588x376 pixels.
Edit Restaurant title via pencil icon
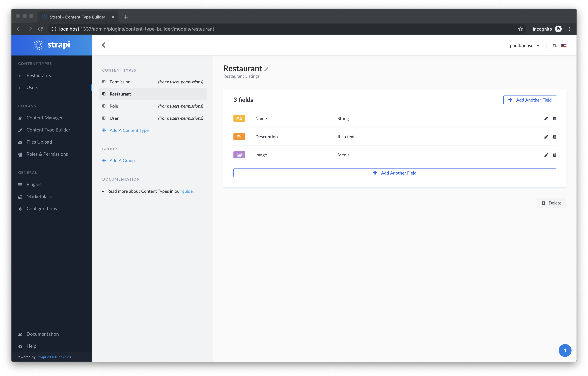(266, 69)
